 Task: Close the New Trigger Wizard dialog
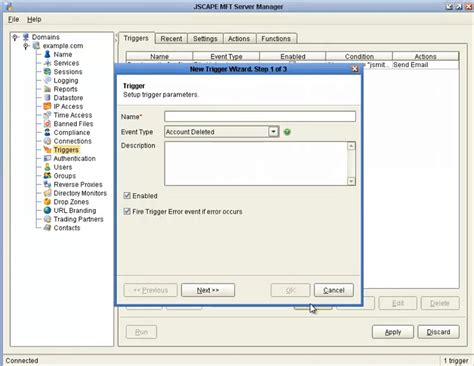(355, 69)
